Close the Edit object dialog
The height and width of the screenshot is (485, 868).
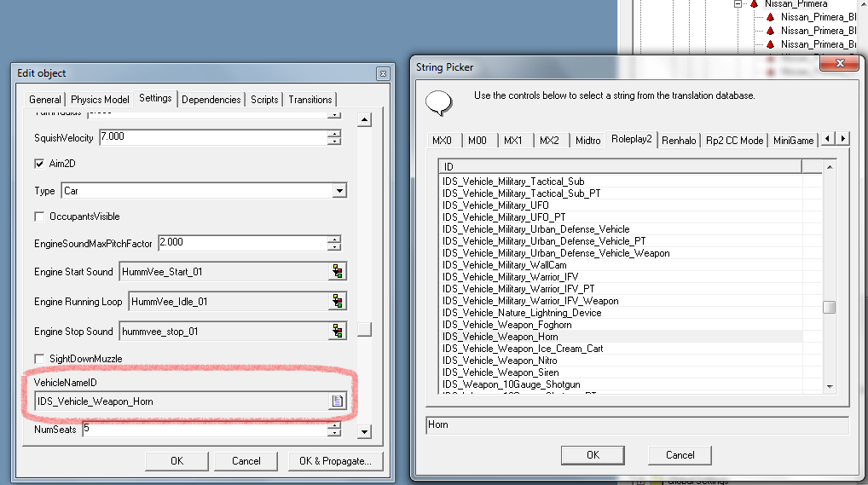(384, 73)
